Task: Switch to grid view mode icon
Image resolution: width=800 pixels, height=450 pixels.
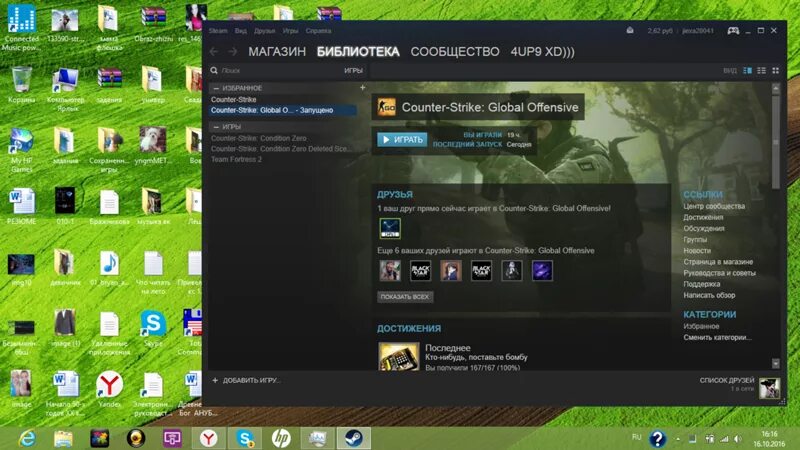Action: click(776, 70)
